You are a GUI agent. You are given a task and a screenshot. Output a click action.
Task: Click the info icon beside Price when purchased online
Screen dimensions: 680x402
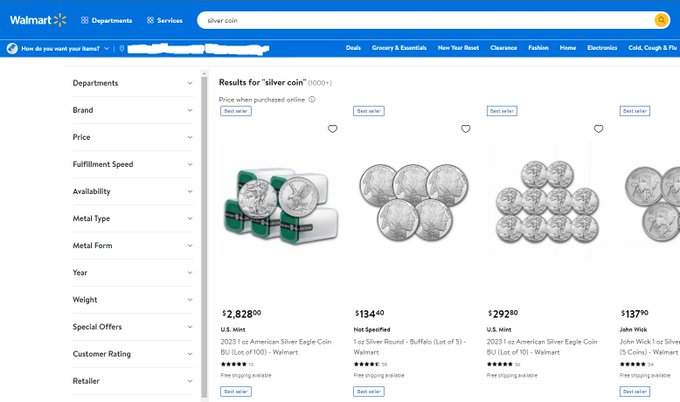312,99
